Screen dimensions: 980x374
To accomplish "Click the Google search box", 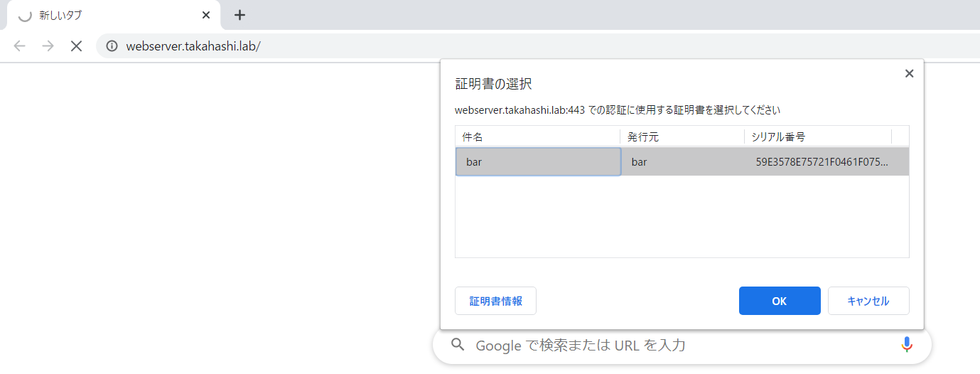I will (682, 345).
